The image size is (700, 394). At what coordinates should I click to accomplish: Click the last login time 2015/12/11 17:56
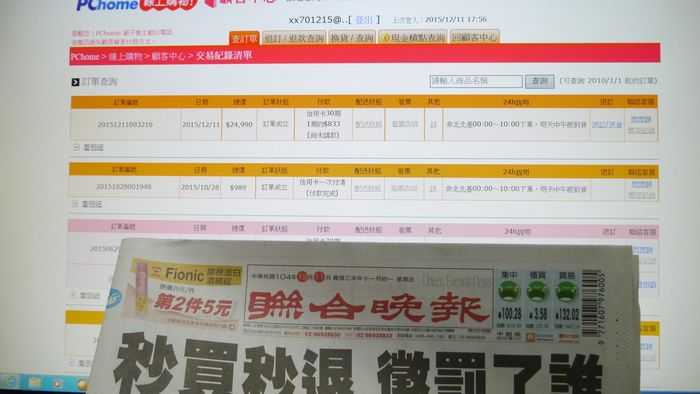(455, 20)
